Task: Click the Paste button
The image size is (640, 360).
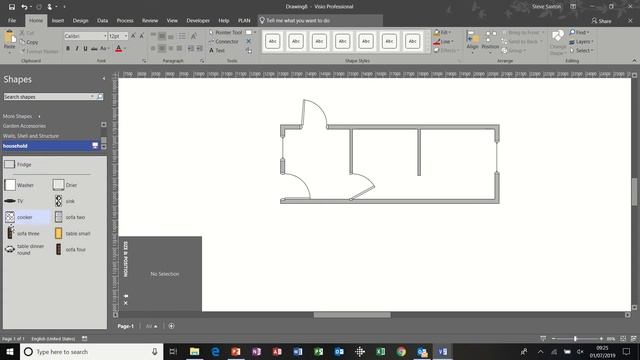Action: (9, 42)
